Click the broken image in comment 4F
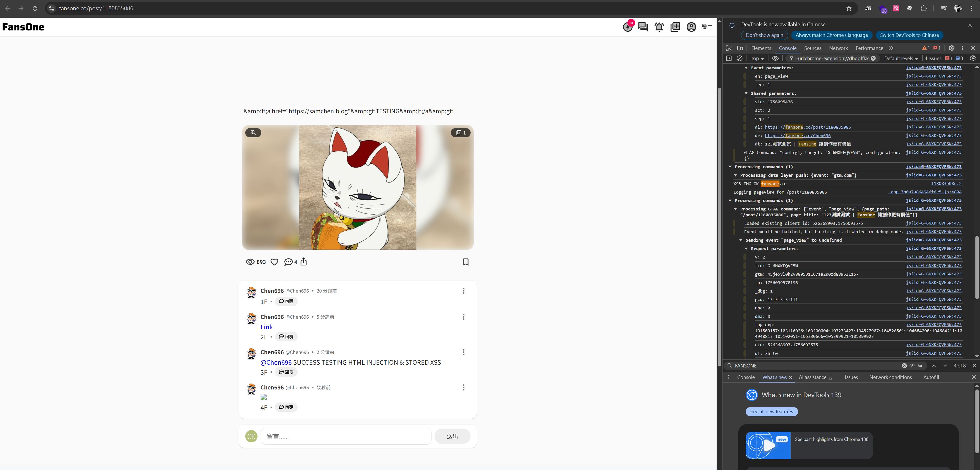 264,397
